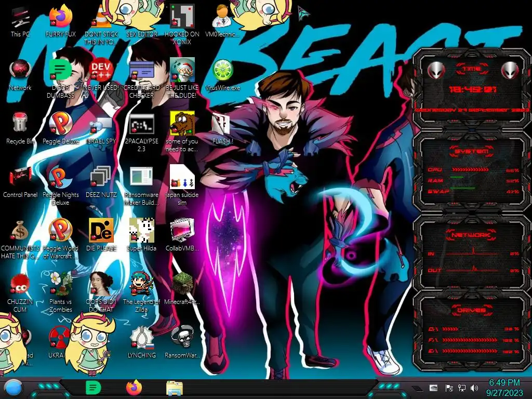Click the IN traffic graph in NETWORK widget

(x=472, y=252)
